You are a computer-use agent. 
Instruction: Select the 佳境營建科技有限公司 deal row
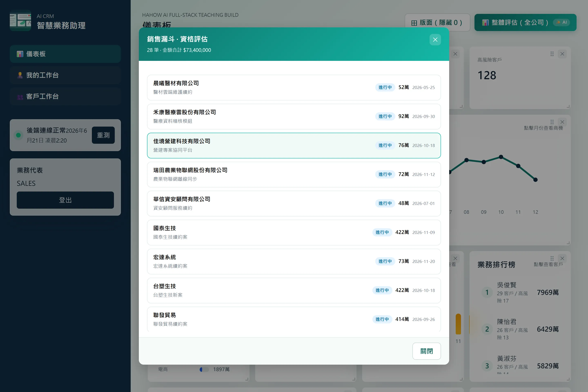pos(294,146)
